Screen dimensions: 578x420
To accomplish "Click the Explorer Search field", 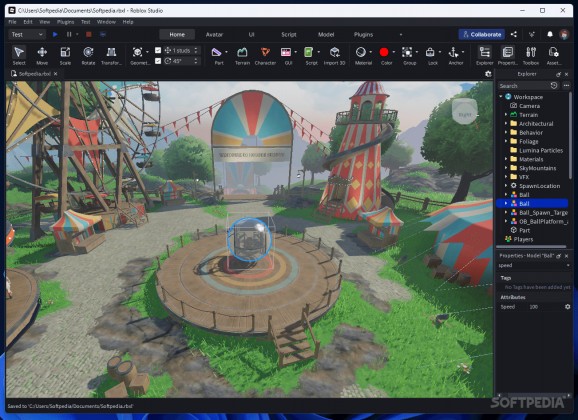I will click(x=523, y=86).
